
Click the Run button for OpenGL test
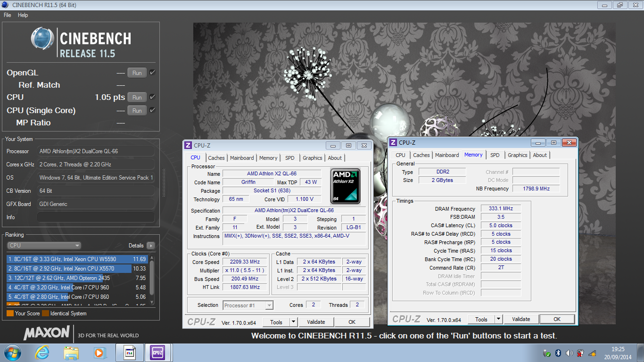tap(137, 73)
